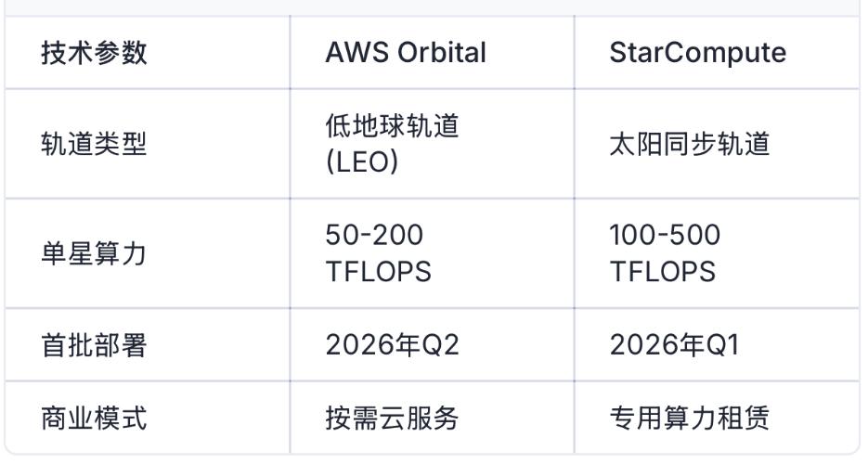Click the (LEO) text in the orbit cell
The height and width of the screenshot is (464, 868).
pos(362,162)
